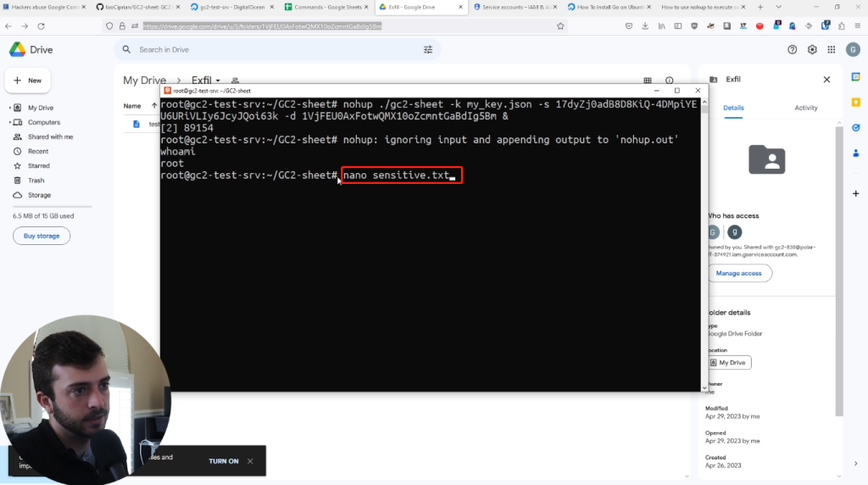868x485 pixels.
Task: Open browser downloads icon
Action: (645, 26)
